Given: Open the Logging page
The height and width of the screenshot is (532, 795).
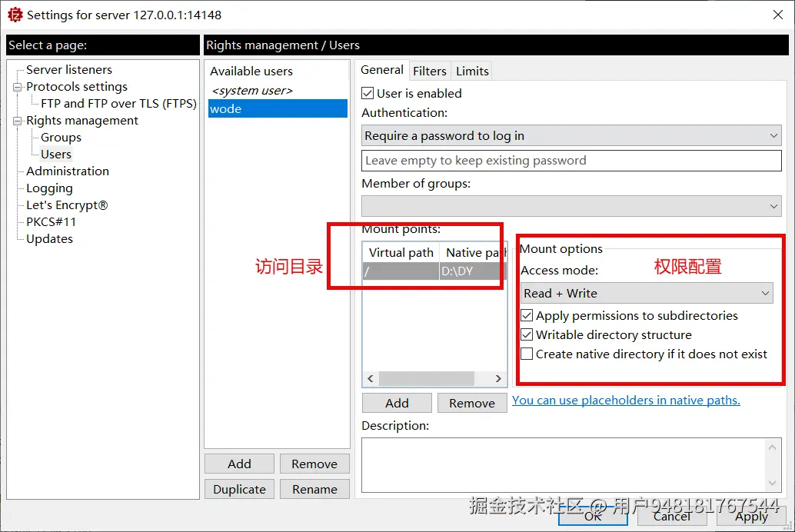Looking at the screenshot, I should [x=49, y=188].
